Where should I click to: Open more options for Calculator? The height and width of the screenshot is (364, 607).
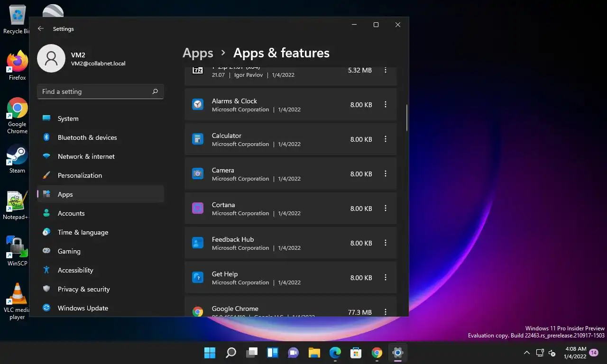point(386,139)
